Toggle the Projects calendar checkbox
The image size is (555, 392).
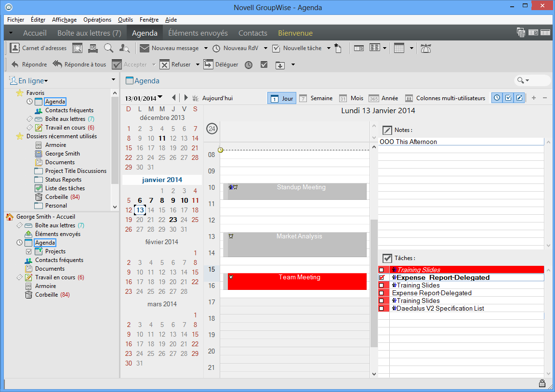[29, 251]
